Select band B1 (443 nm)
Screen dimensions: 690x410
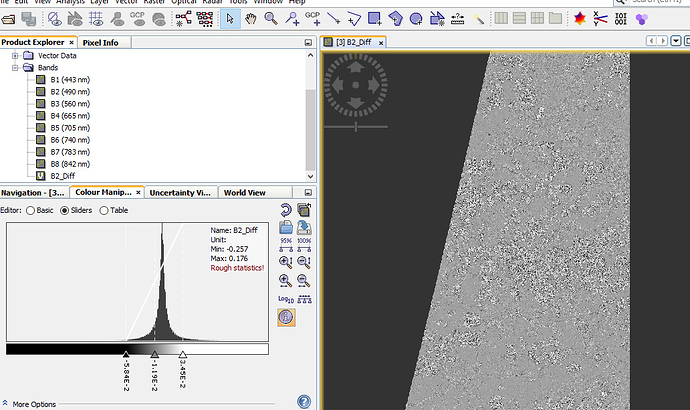click(x=70, y=80)
